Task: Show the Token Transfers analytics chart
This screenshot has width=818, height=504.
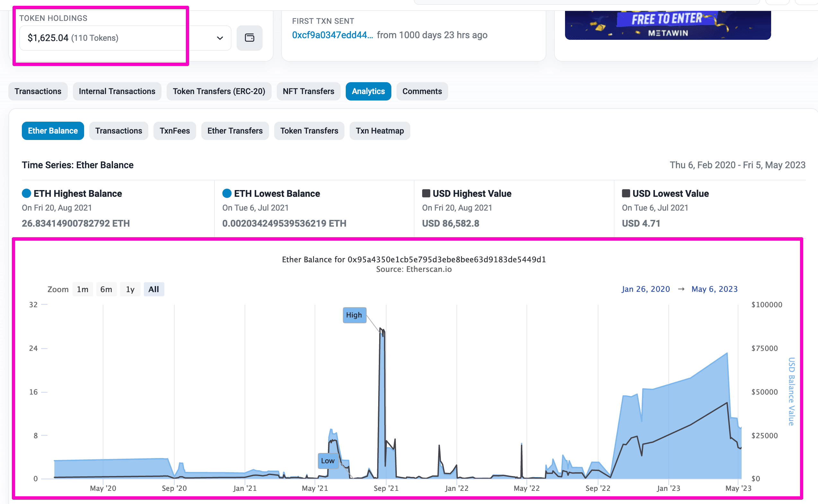Action: (x=309, y=131)
